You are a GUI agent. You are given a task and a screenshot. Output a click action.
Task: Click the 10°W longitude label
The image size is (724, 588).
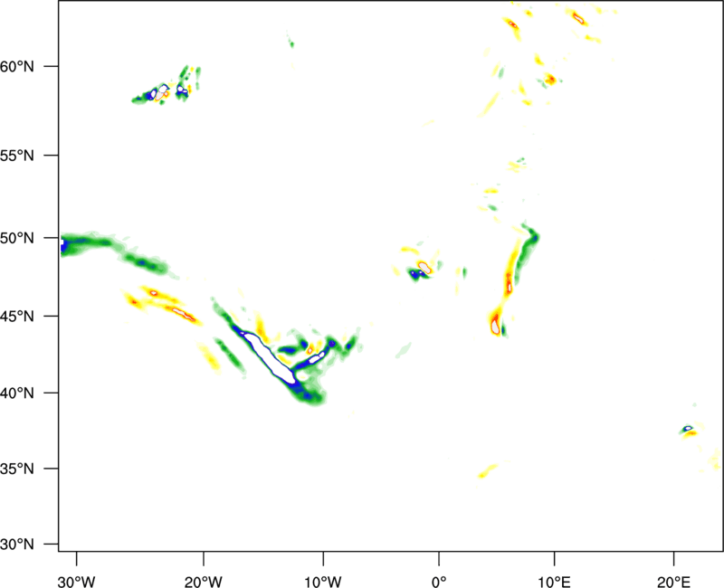point(323,582)
